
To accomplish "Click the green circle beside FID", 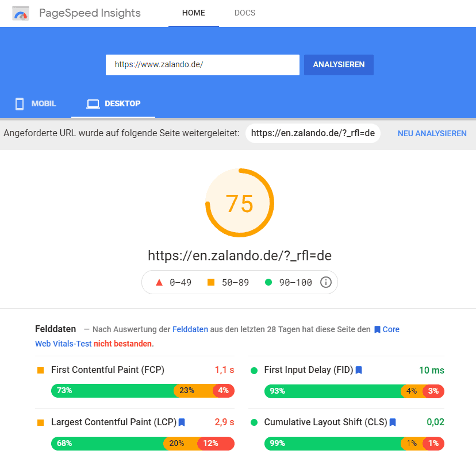I will pyautogui.click(x=254, y=371).
